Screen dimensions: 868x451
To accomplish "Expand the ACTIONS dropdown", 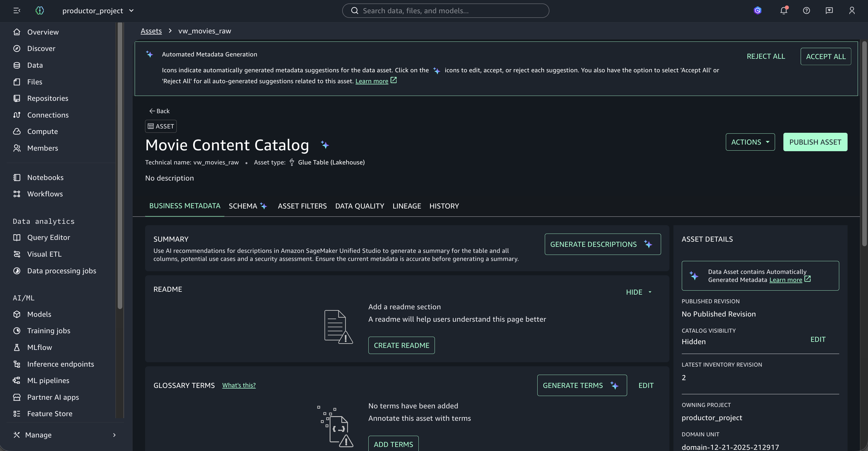I will click(750, 142).
